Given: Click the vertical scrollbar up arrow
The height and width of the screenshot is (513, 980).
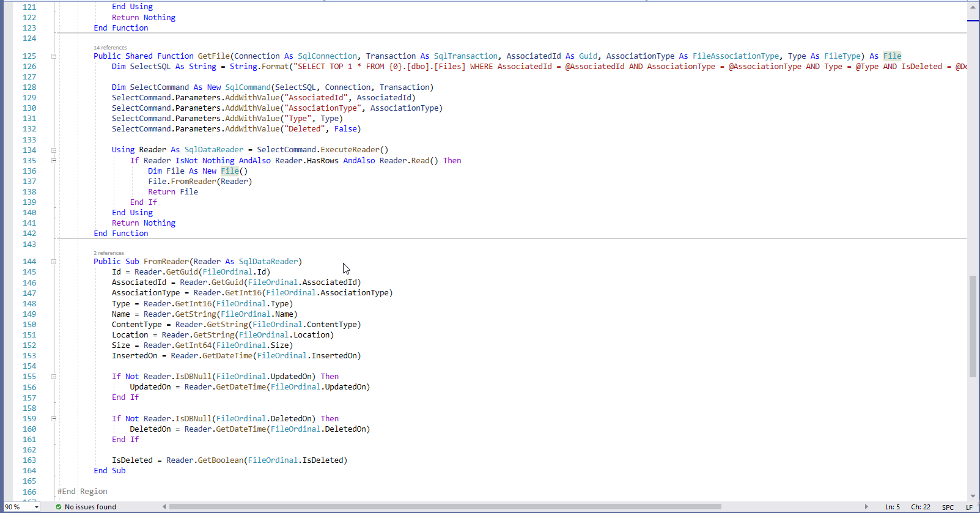Looking at the screenshot, I should tap(973, 7).
